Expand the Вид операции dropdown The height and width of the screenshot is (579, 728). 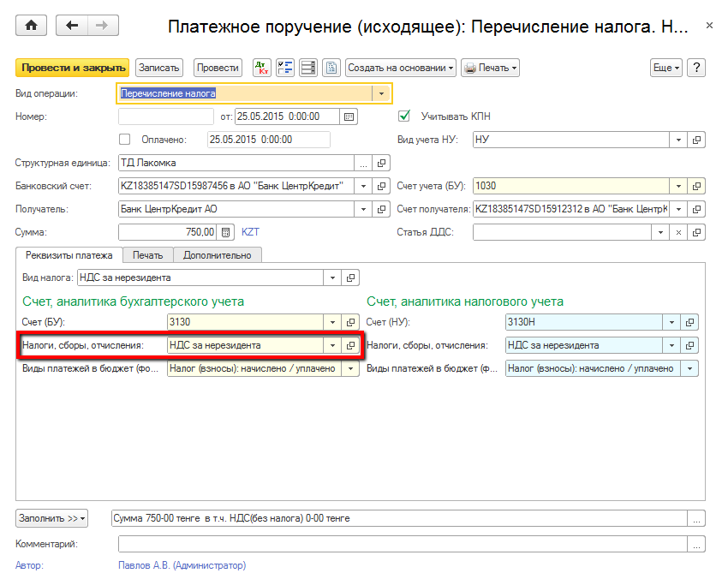click(381, 93)
